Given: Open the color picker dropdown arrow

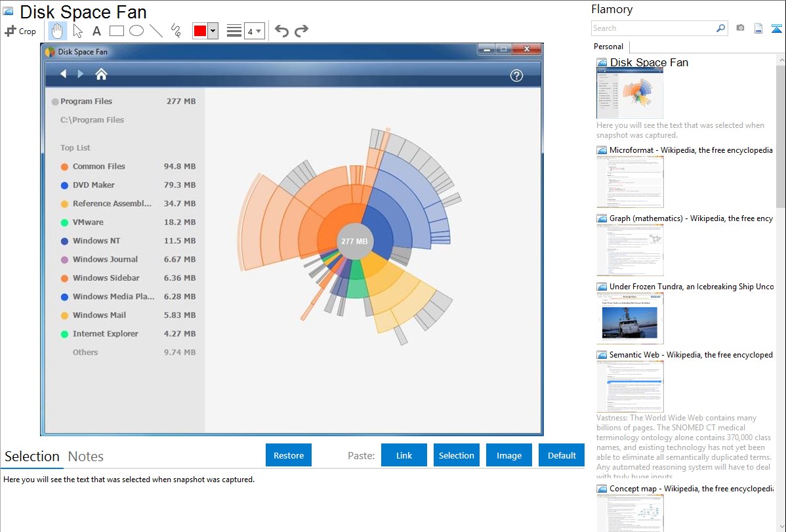Looking at the screenshot, I should (213, 31).
